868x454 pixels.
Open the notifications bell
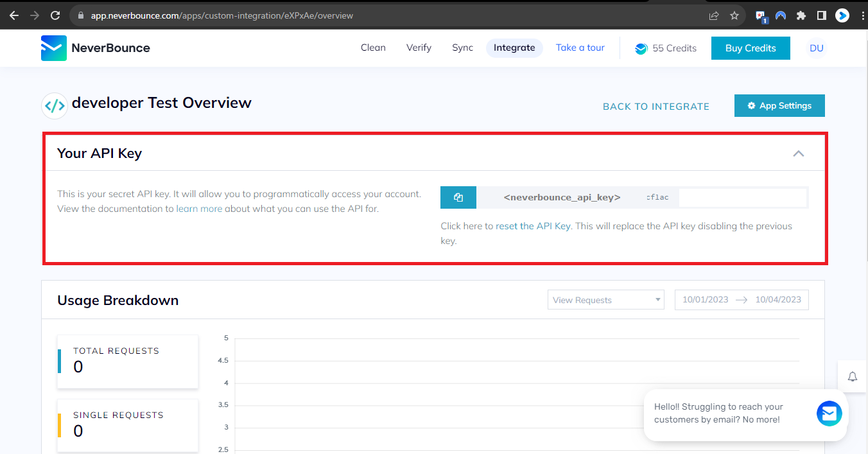(853, 377)
